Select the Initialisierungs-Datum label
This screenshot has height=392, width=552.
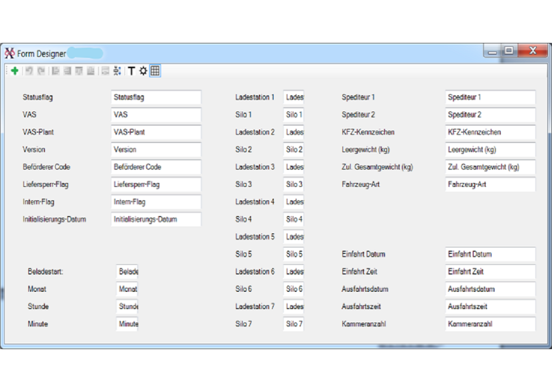54,219
